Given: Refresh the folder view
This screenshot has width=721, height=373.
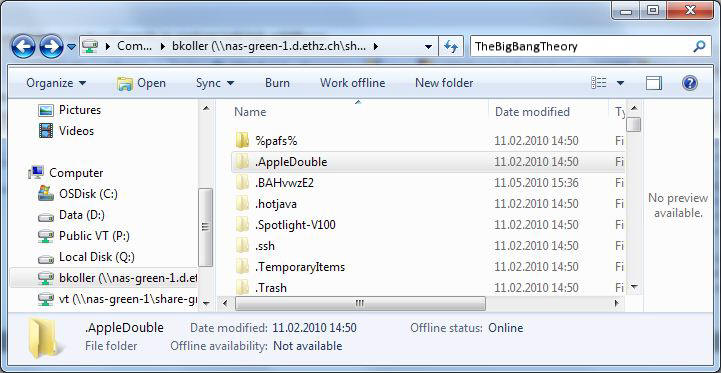Looking at the screenshot, I should [451, 46].
